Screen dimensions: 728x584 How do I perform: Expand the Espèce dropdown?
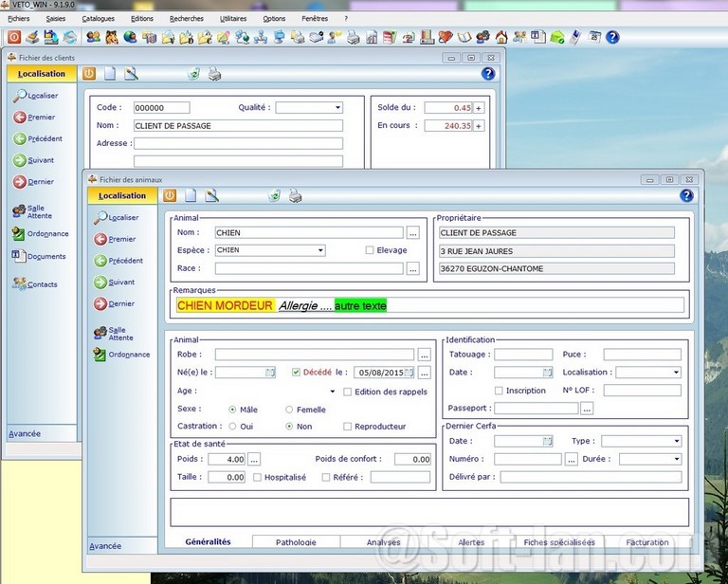tap(320, 250)
